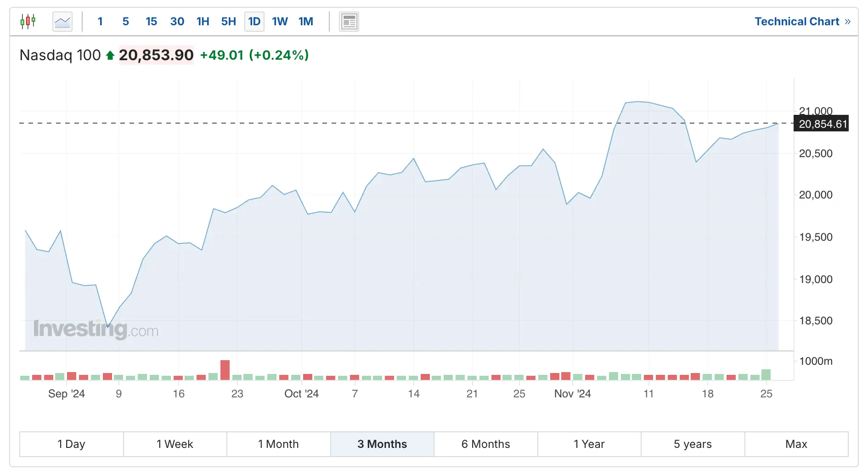The height and width of the screenshot is (475, 868).
Task: Display the Max range
Action: (x=796, y=444)
